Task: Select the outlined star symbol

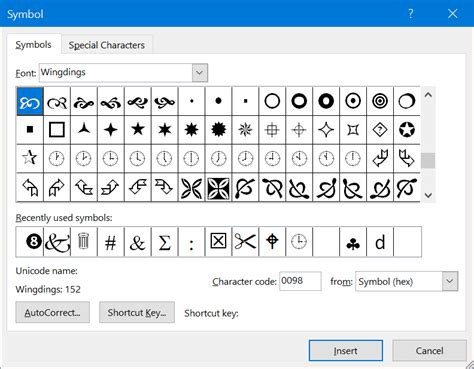Action: click(30, 158)
